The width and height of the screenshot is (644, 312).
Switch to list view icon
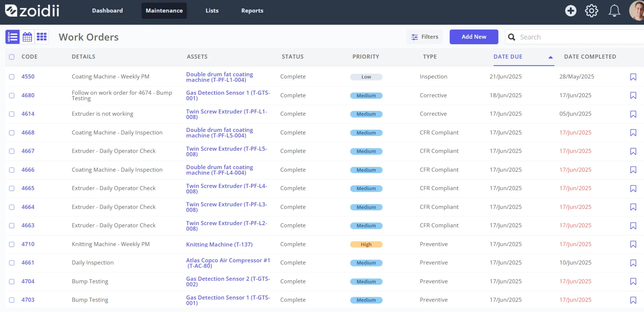(x=13, y=37)
